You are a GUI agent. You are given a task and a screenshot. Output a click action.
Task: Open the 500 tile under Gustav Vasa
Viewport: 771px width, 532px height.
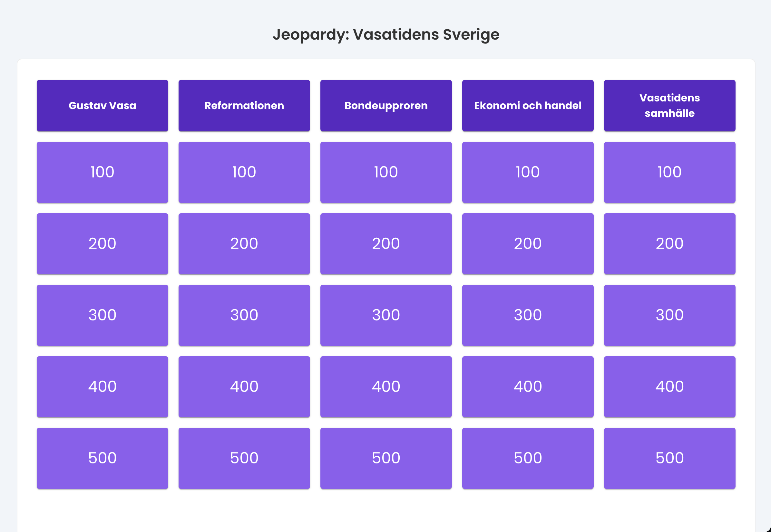(x=102, y=458)
